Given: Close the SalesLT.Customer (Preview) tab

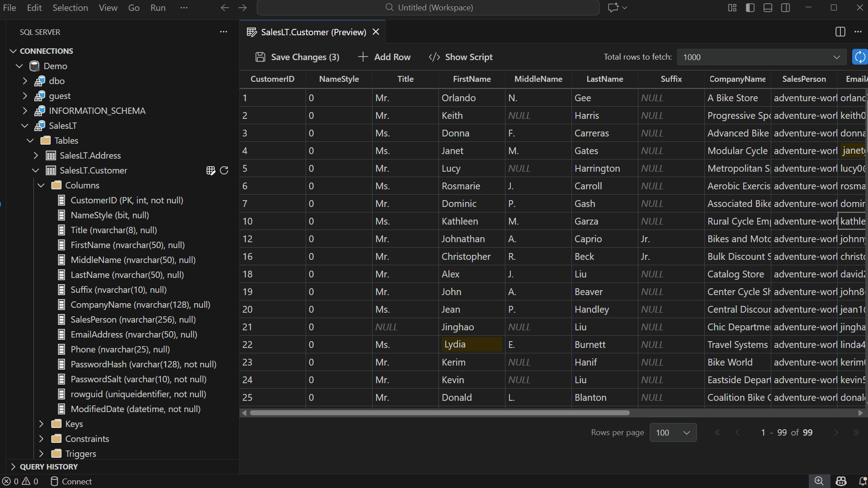Looking at the screenshot, I should (x=376, y=32).
